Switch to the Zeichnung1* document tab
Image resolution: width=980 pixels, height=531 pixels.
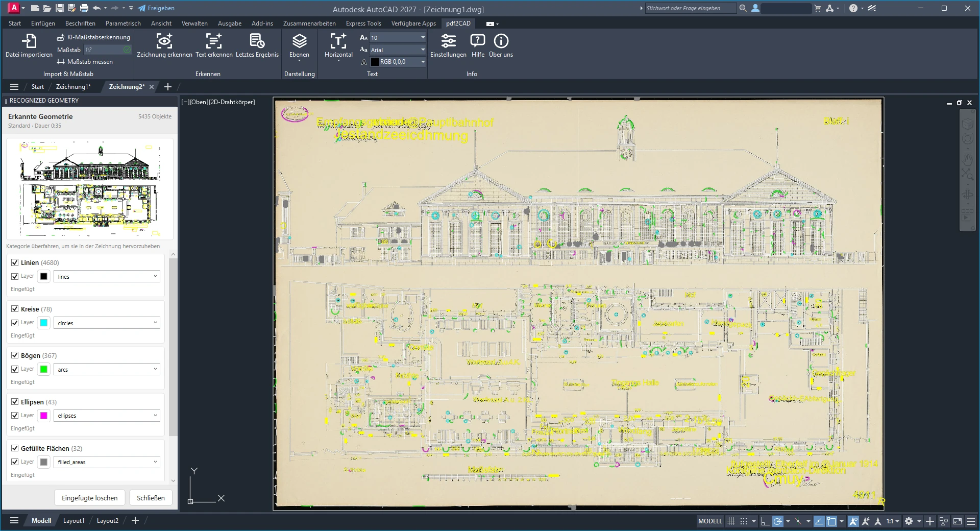[x=73, y=87]
